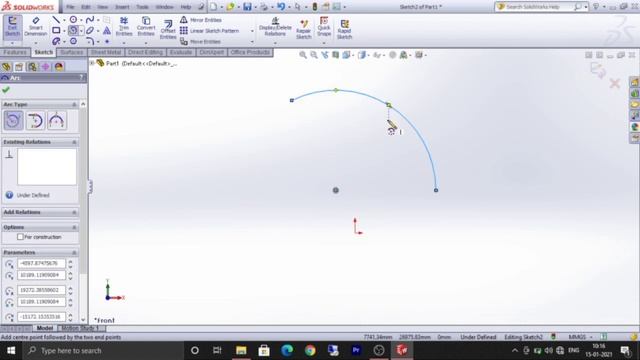Screen dimensions: 640x360
Task: Switch to the Features tab
Action: [x=15, y=52]
